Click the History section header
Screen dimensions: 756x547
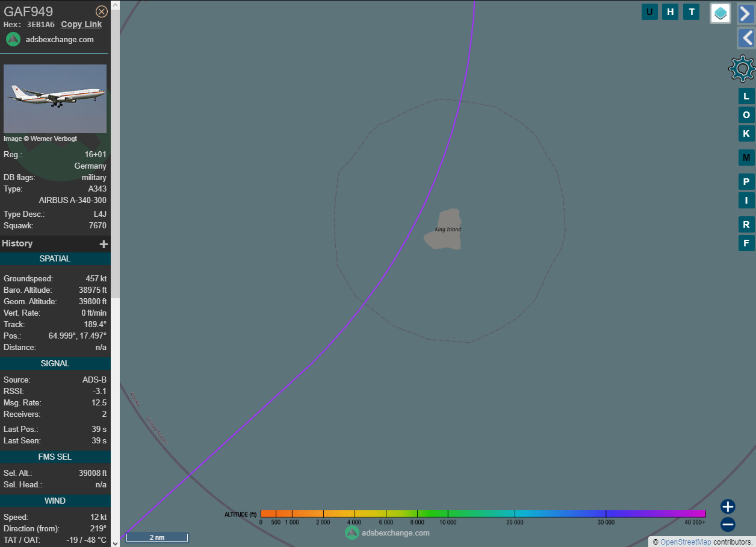point(55,243)
